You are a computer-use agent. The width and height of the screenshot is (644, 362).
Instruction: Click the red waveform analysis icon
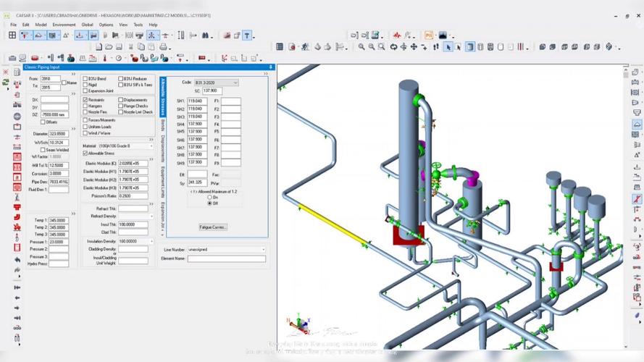[397, 35]
